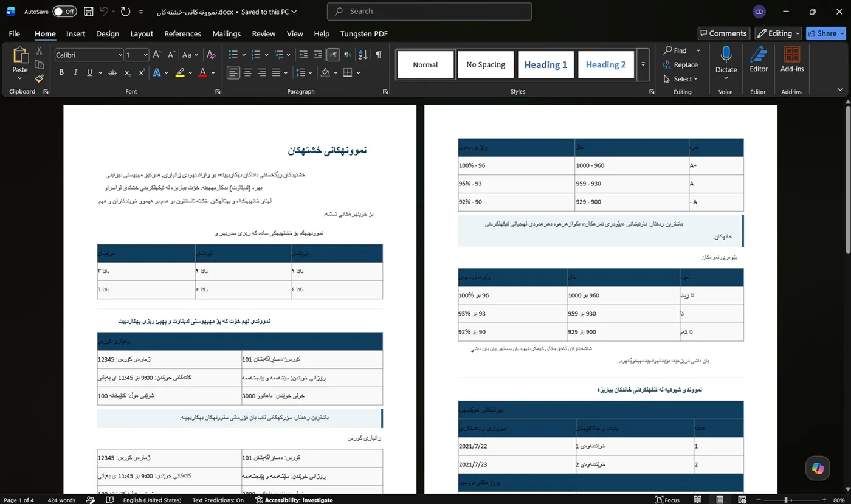Toggle align left paragraph button

coord(233,72)
